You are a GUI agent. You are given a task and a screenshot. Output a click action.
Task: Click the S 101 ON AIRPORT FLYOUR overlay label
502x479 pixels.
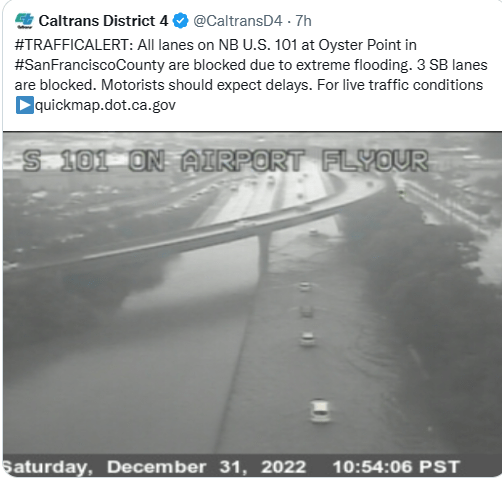pyautogui.click(x=225, y=161)
